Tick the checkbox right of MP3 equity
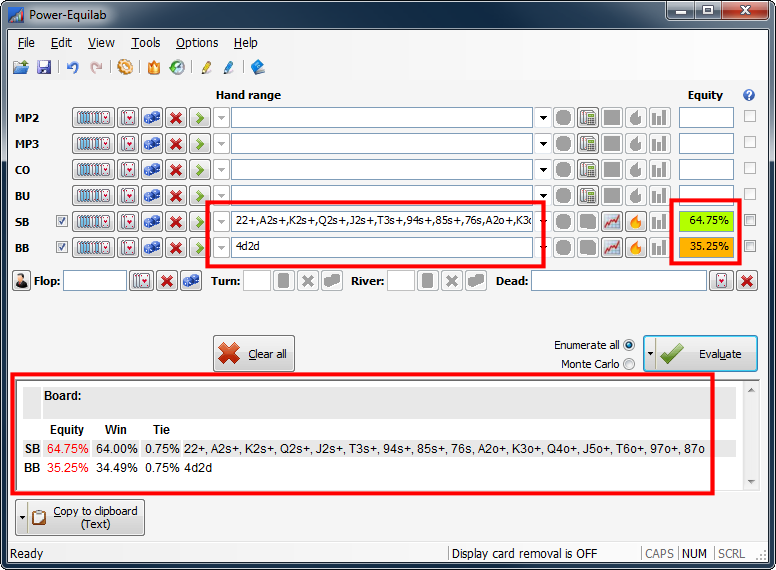 tap(750, 142)
